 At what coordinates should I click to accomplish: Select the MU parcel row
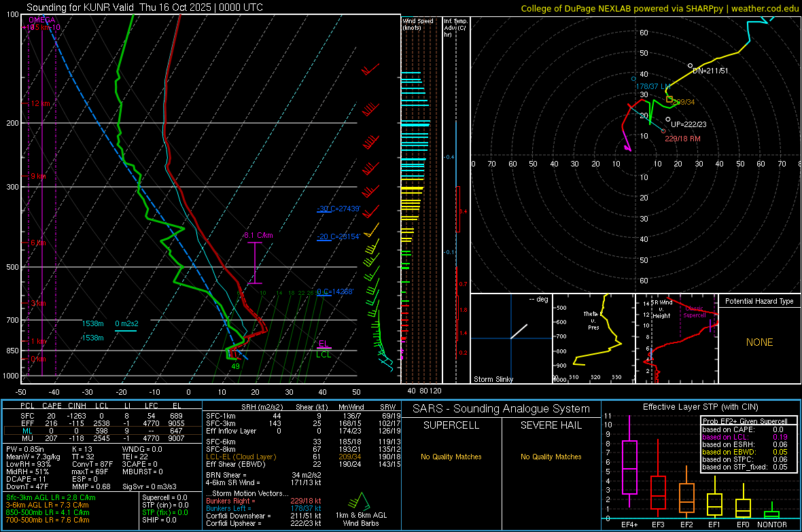coord(102,438)
